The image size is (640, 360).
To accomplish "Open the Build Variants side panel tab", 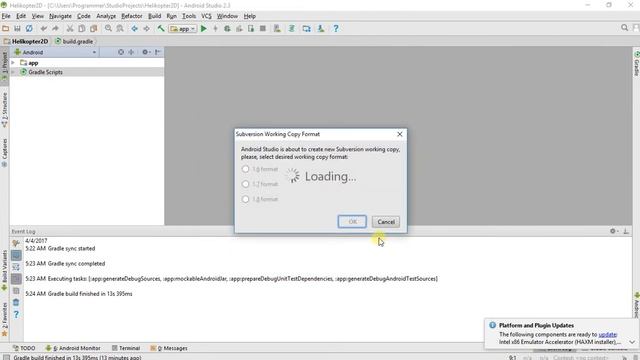I will click(x=4, y=270).
